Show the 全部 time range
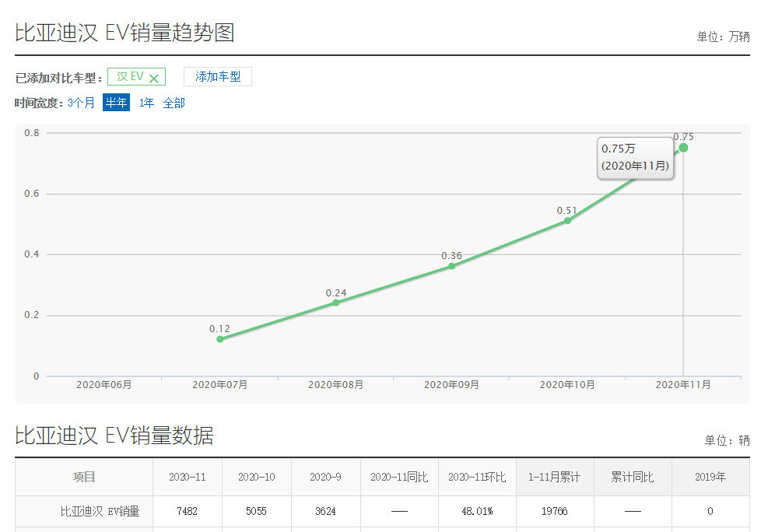Screen dimensions: 775x532 pos(174,103)
